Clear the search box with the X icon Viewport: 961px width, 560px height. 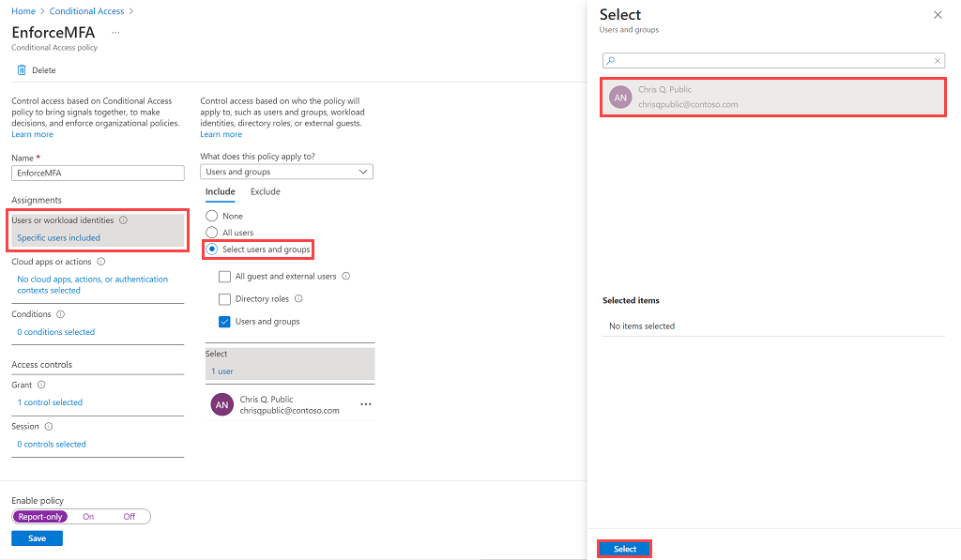(x=937, y=59)
